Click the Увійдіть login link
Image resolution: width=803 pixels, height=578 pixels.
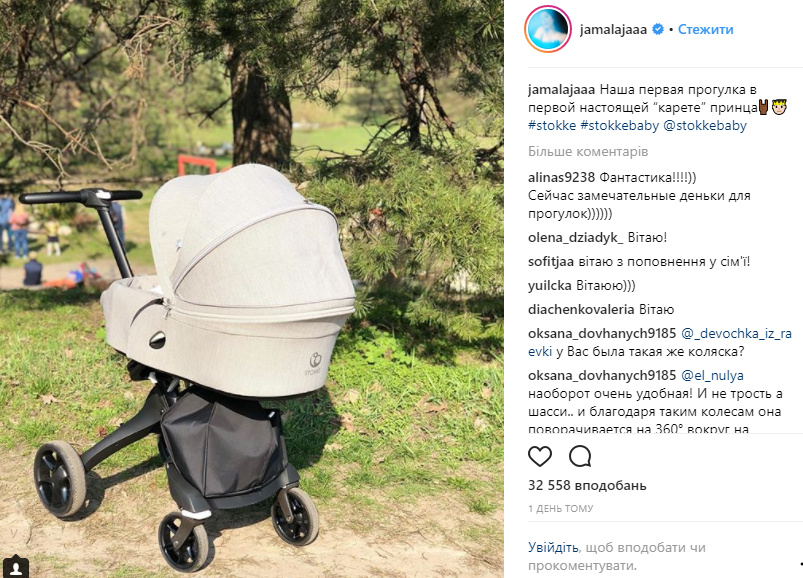coord(553,547)
